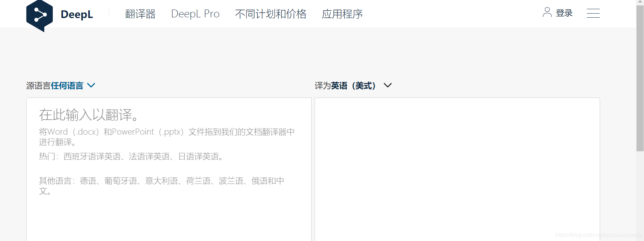Click the chevron next to 任何语言

tap(91, 85)
